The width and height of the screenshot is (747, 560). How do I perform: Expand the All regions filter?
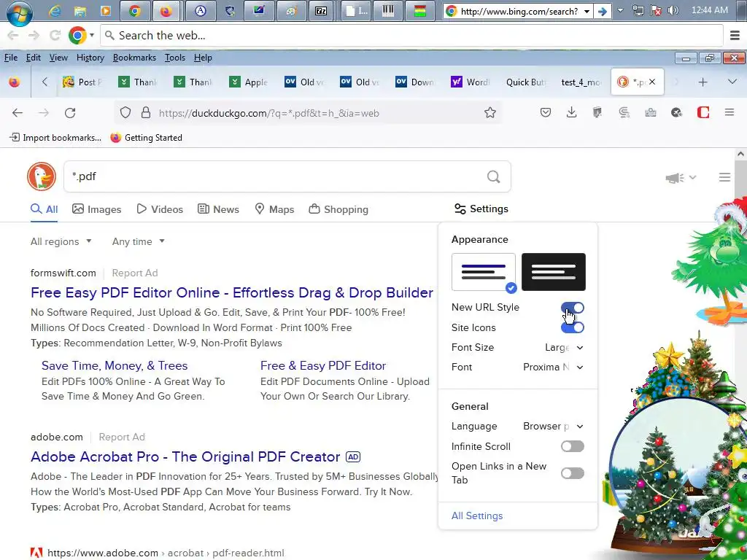click(x=61, y=241)
